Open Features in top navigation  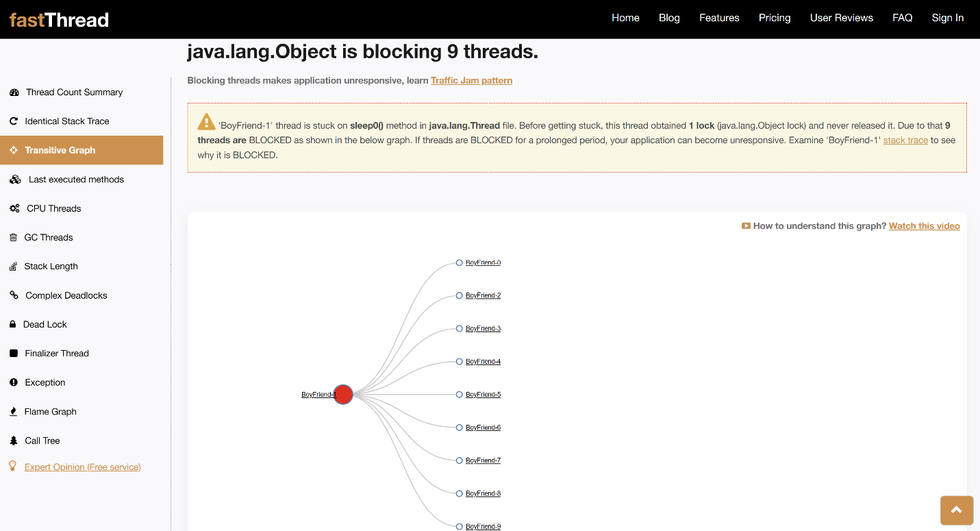tap(719, 18)
